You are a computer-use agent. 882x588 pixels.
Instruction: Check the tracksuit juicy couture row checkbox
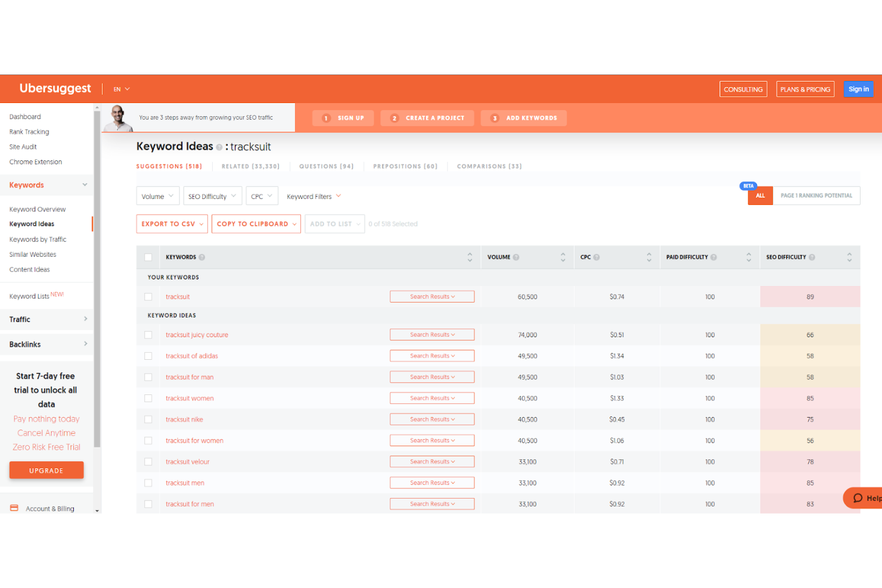coord(148,335)
